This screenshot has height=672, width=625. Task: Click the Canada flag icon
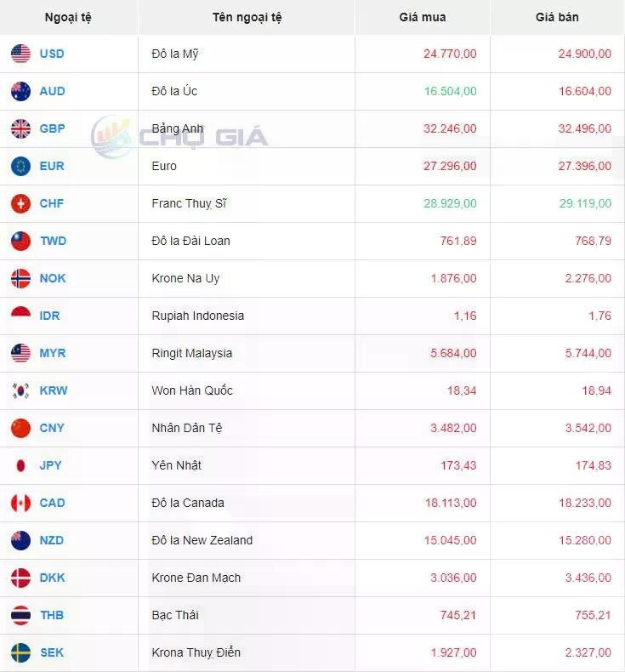20,503
